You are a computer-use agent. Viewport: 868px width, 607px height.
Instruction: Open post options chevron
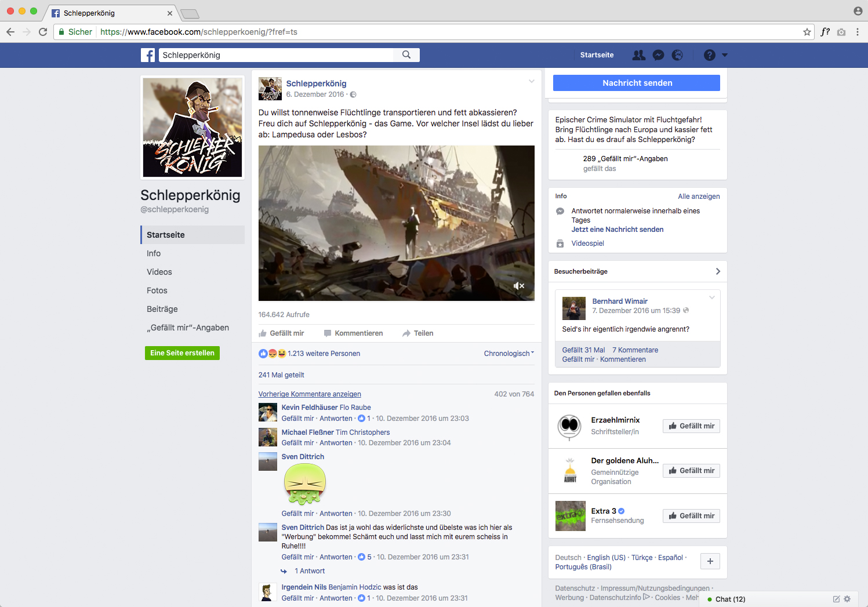pyautogui.click(x=531, y=82)
